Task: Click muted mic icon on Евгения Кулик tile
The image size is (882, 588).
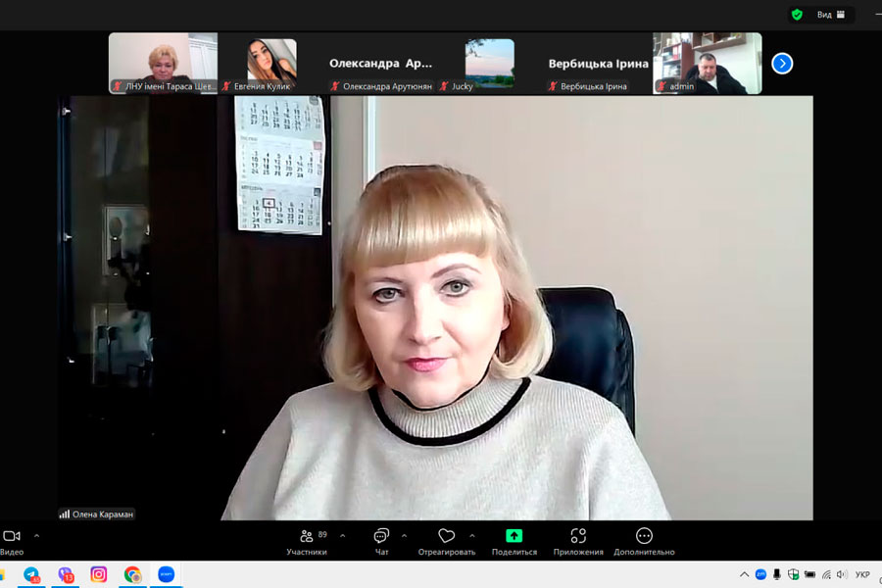Action: pos(226,86)
